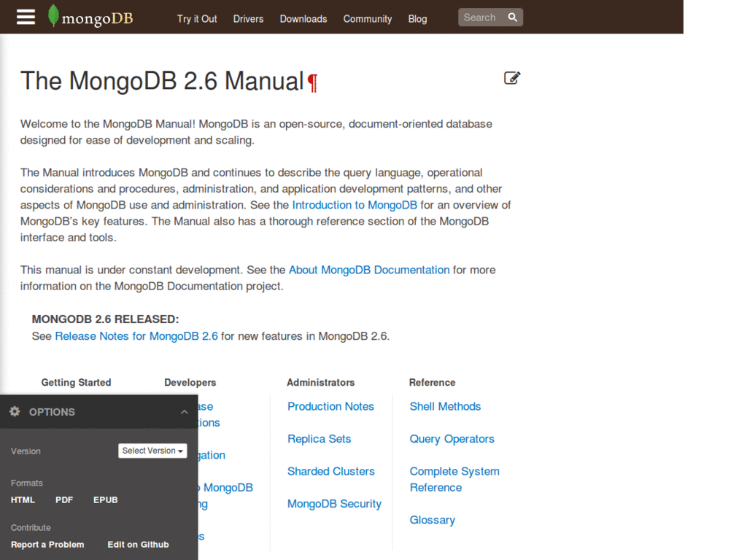Open the Drivers page
This screenshot has height=560, width=747.
pos(248,20)
